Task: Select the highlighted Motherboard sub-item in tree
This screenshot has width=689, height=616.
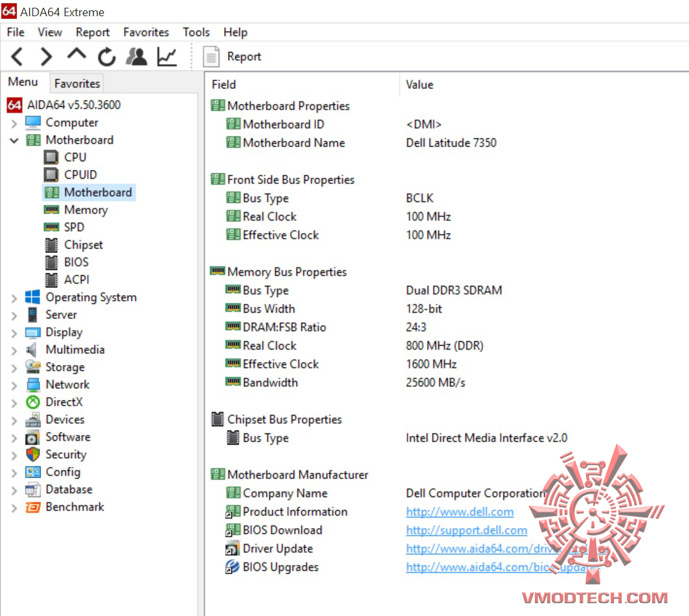Action: (89, 192)
